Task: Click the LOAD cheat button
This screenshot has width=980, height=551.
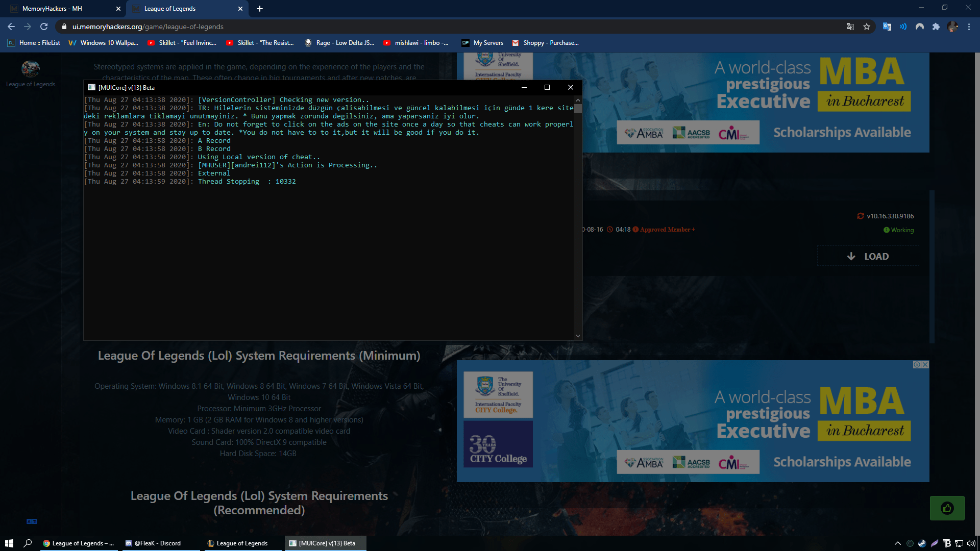Action: (868, 256)
